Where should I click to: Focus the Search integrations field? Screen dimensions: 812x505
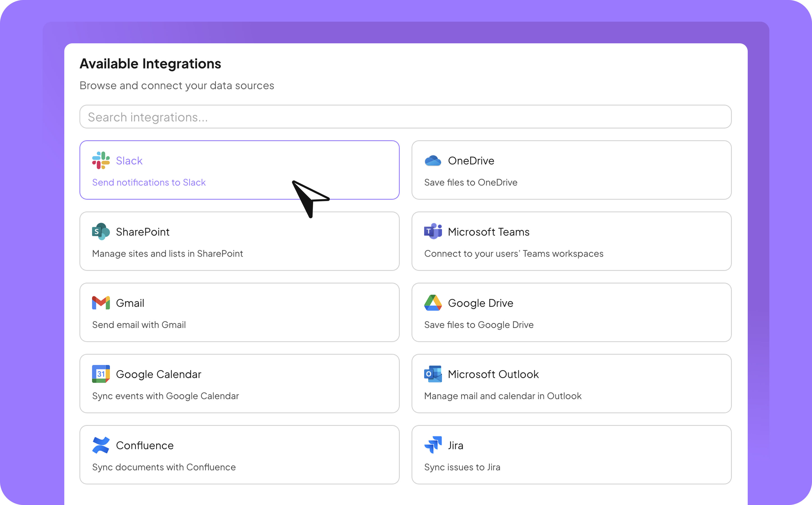point(405,117)
